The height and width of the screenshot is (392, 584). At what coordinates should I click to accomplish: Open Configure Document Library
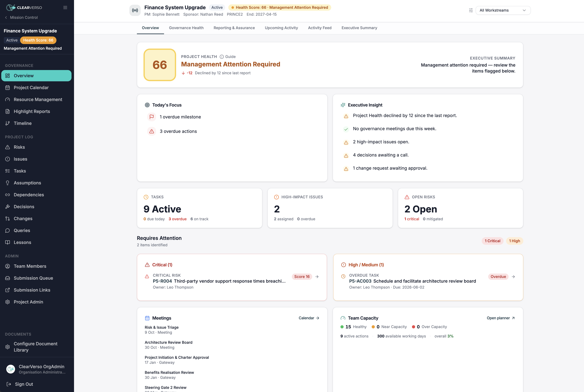[x=36, y=347]
